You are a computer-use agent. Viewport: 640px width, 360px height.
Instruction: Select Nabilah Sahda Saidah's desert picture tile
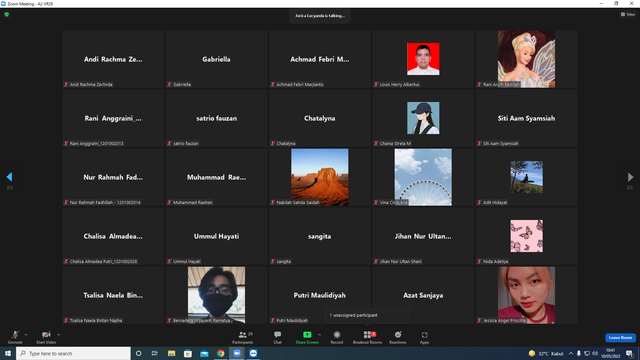pos(320,177)
